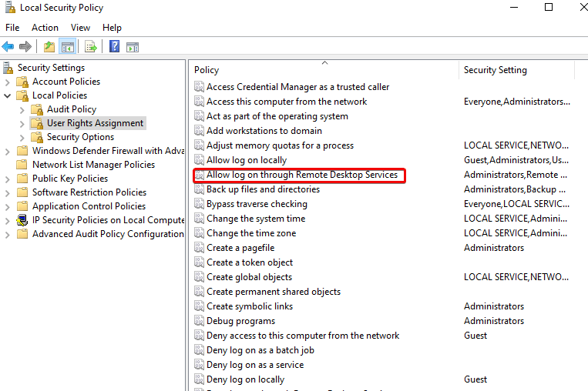Select Adjust memory quotas for a process
The width and height of the screenshot is (588, 391).
[280, 145]
